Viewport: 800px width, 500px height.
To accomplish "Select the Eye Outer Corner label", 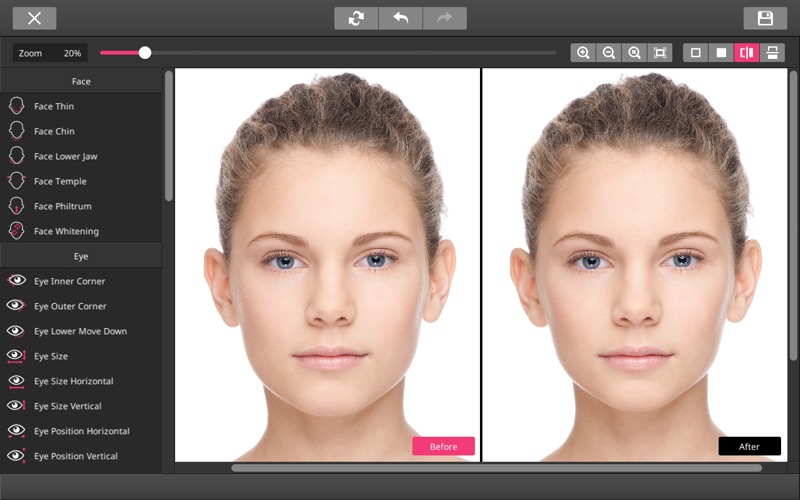I will [70, 306].
